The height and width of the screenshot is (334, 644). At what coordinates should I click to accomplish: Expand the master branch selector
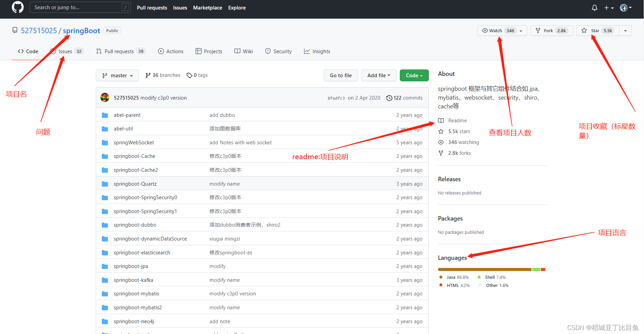point(117,76)
